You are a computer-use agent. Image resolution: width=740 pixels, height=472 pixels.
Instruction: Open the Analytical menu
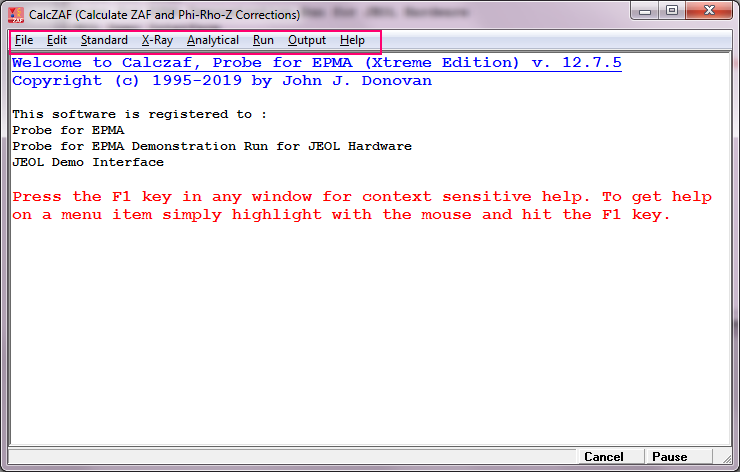point(213,40)
